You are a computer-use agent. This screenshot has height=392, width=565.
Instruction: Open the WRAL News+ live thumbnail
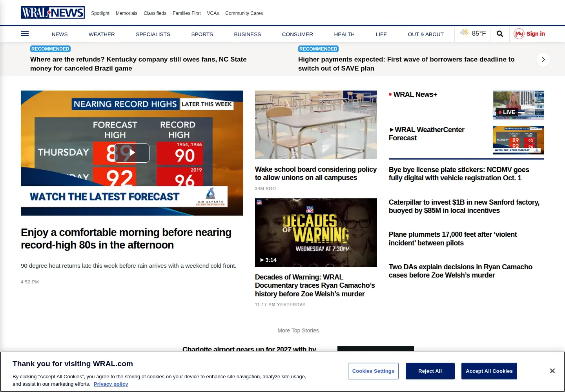click(518, 105)
